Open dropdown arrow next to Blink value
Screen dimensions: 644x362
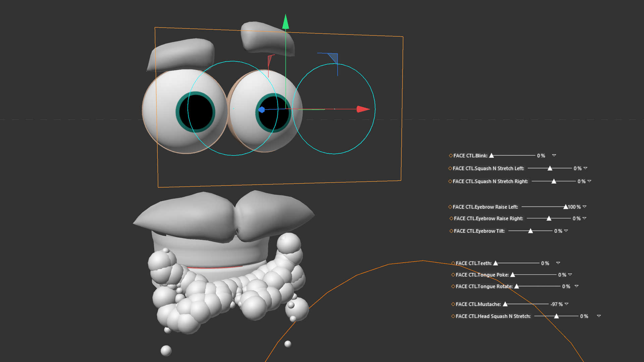click(x=554, y=156)
